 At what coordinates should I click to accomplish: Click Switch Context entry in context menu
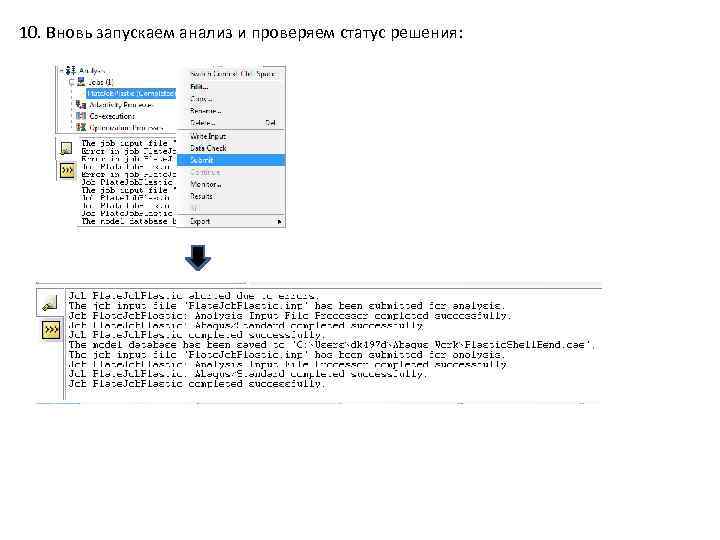click(x=231, y=74)
